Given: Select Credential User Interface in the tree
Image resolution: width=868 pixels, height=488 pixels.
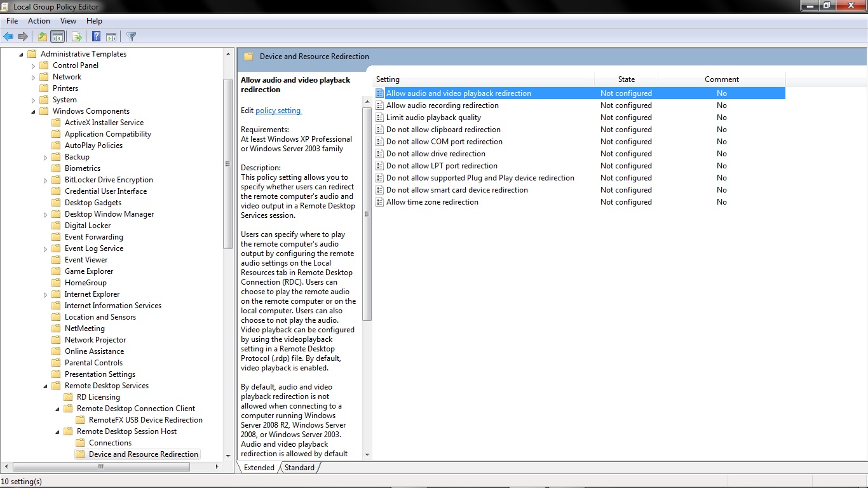Looking at the screenshot, I should point(105,191).
